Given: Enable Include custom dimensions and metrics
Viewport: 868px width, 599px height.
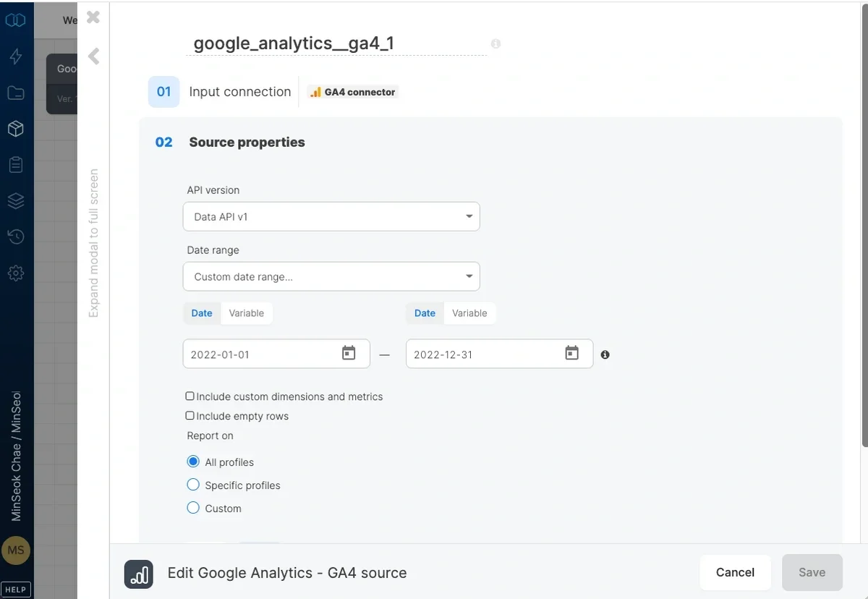Looking at the screenshot, I should [x=189, y=396].
